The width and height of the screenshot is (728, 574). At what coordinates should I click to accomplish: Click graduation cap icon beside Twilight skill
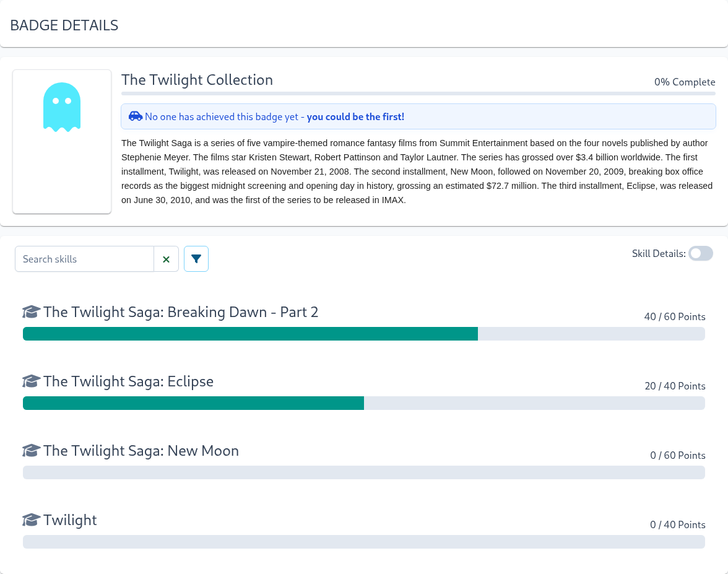pos(31,520)
